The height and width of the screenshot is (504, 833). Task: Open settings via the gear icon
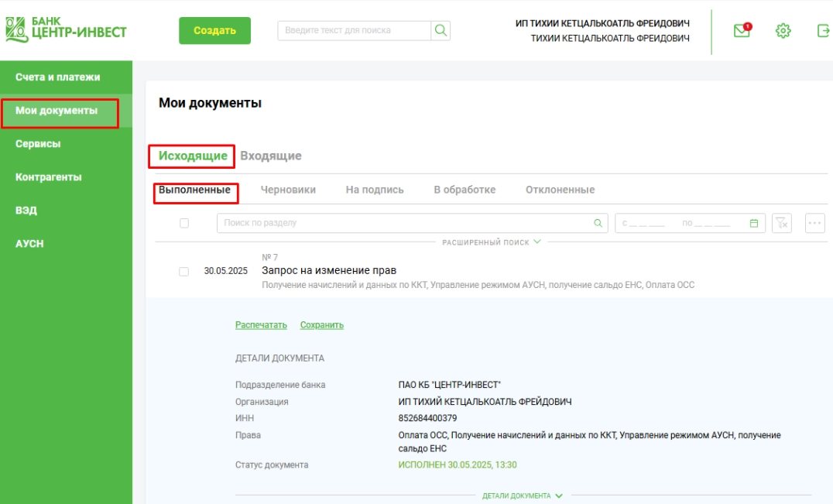coord(783,31)
